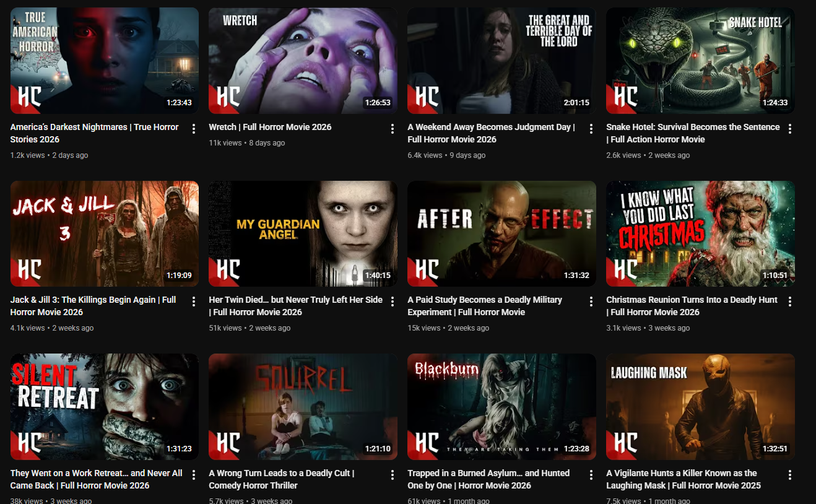The height and width of the screenshot is (504, 816).
Task: Open options menu for Jack & Jill 3 video
Action: click(x=194, y=302)
